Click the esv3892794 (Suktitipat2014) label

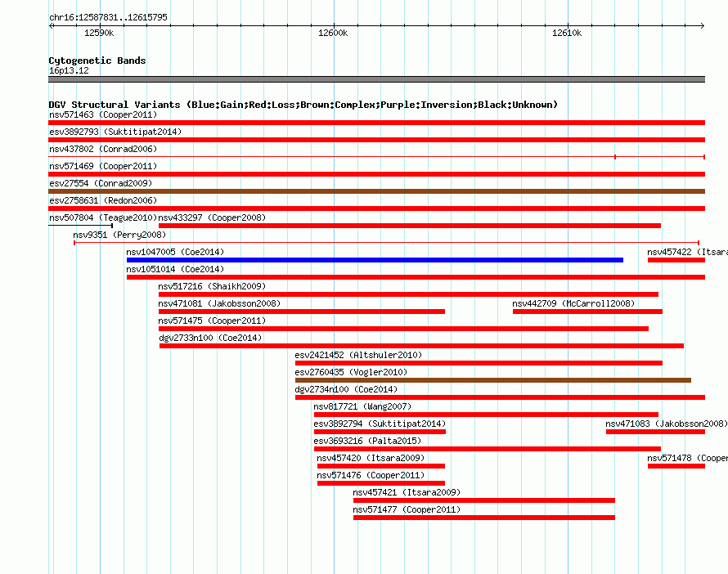pyautogui.click(x=380, y=424)
